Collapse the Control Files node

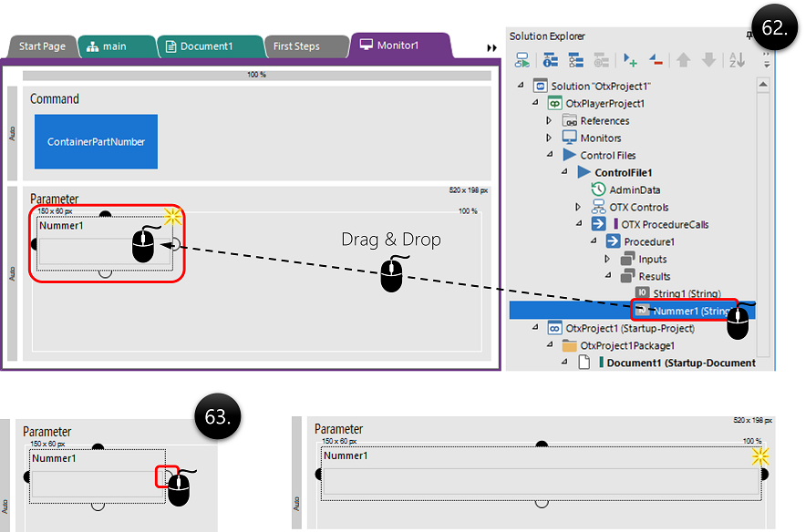tap(549, 156)
